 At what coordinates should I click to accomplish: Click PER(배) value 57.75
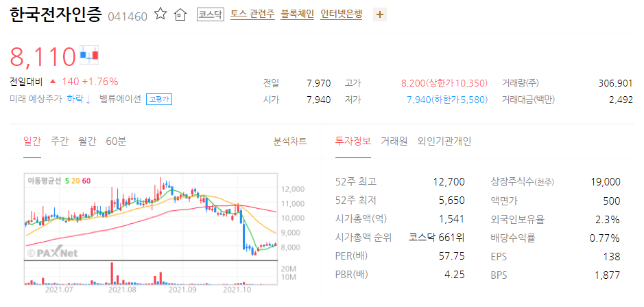pyautogui.click(x=452, y=256)
